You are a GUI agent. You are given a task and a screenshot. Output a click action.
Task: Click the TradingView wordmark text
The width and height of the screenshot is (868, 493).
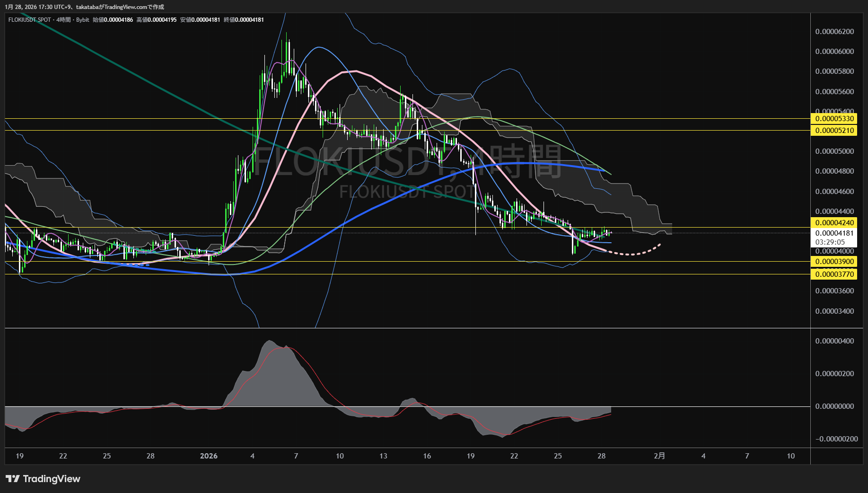coord(52,479)
